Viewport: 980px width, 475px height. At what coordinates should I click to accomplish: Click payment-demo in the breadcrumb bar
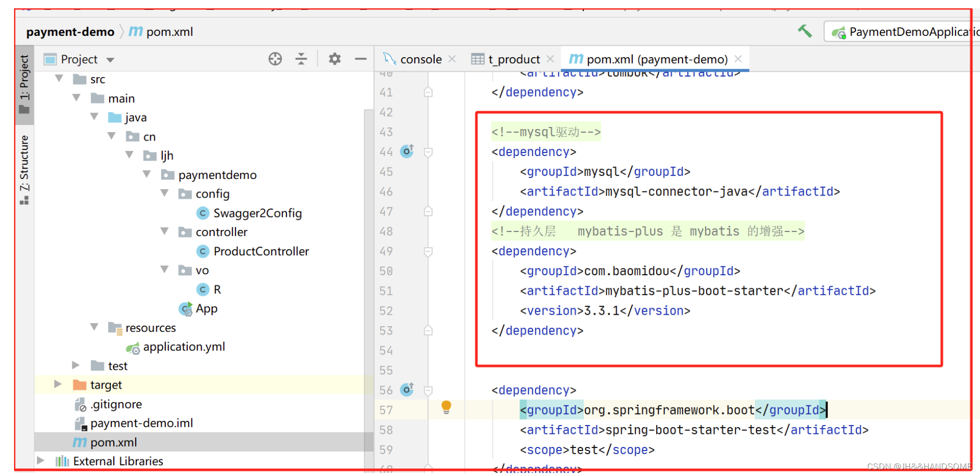coord(70,32)
